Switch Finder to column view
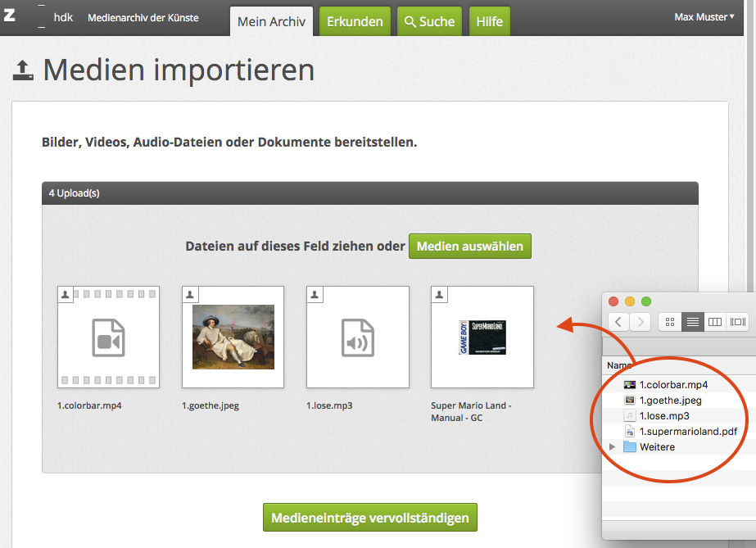 click(715, 322)
